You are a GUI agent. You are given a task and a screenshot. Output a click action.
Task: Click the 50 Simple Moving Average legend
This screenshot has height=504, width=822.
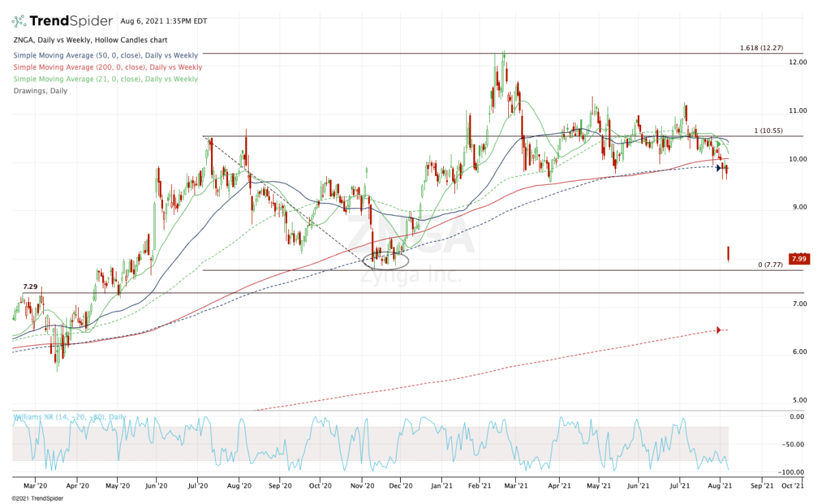tap(105, 55)
